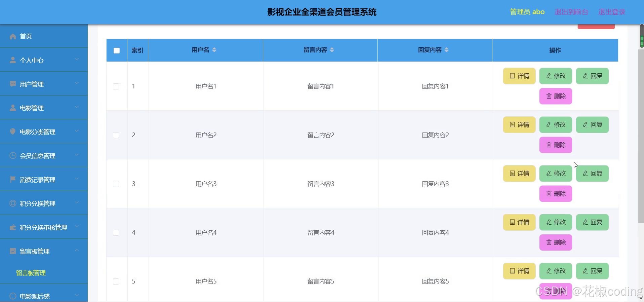
Task: Click the wallet icon beside 积分兑换审核管理
Action: click(13, 227)
